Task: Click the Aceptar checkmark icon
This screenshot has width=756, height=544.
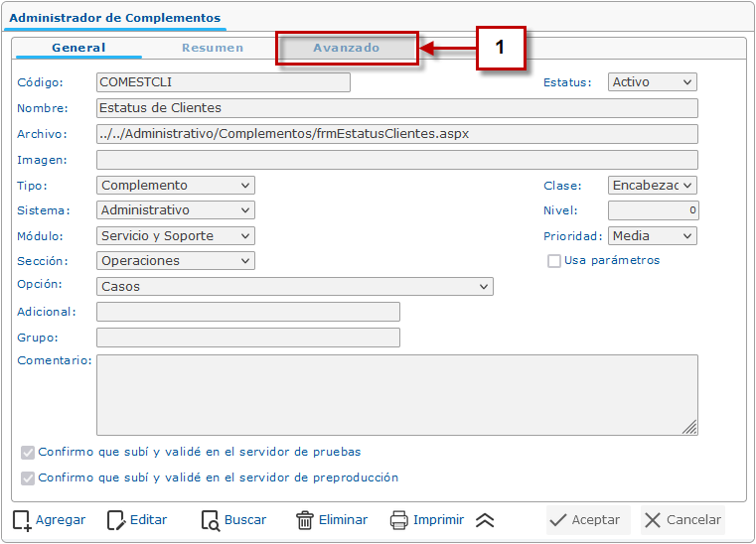Action: (x=558, y=520)
